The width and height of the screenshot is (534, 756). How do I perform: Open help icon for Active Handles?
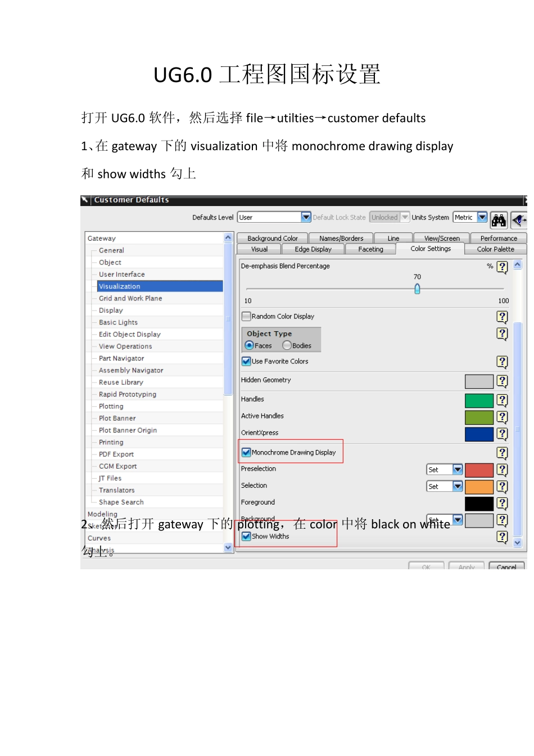[503, 417]
